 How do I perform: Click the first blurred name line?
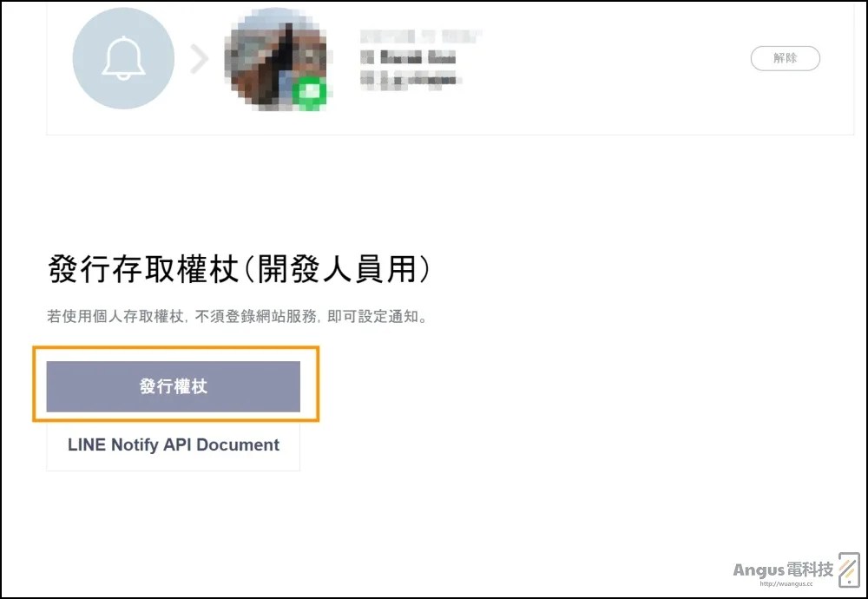click(x=421, y=36)
